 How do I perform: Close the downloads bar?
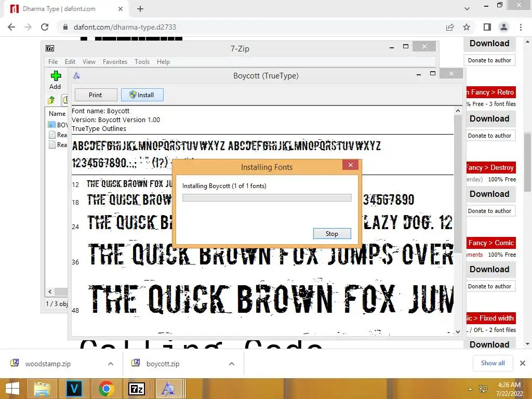pyautogui.click(x=523, y=363)
